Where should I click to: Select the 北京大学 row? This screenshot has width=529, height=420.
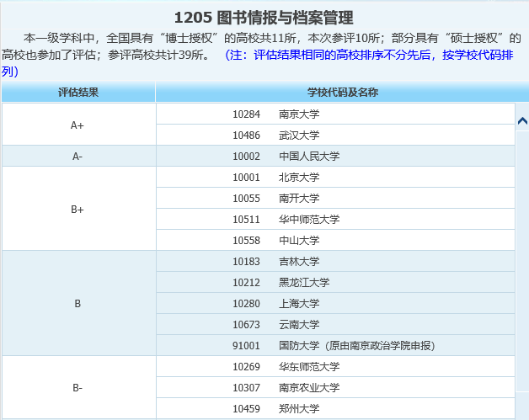click(x=299, y=177)
